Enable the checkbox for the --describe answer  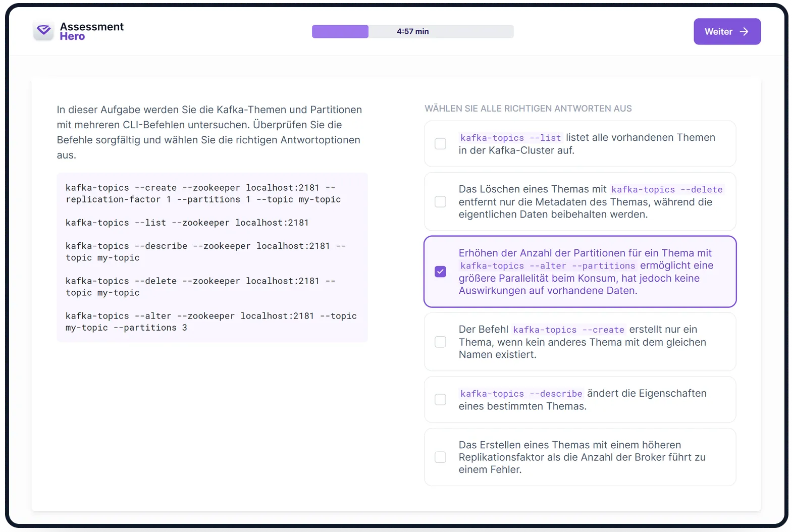(440, 400)
